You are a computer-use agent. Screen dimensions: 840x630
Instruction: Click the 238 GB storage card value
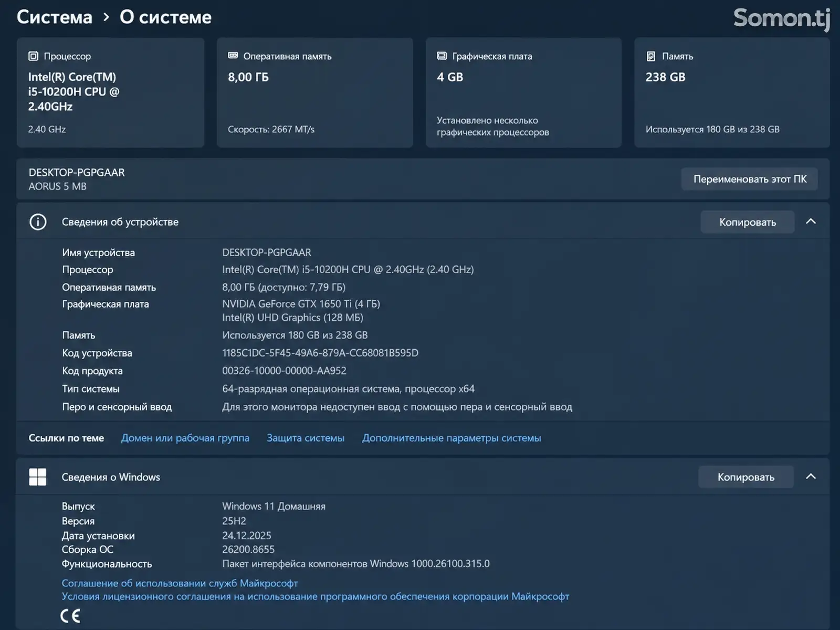tap(665, 77)
